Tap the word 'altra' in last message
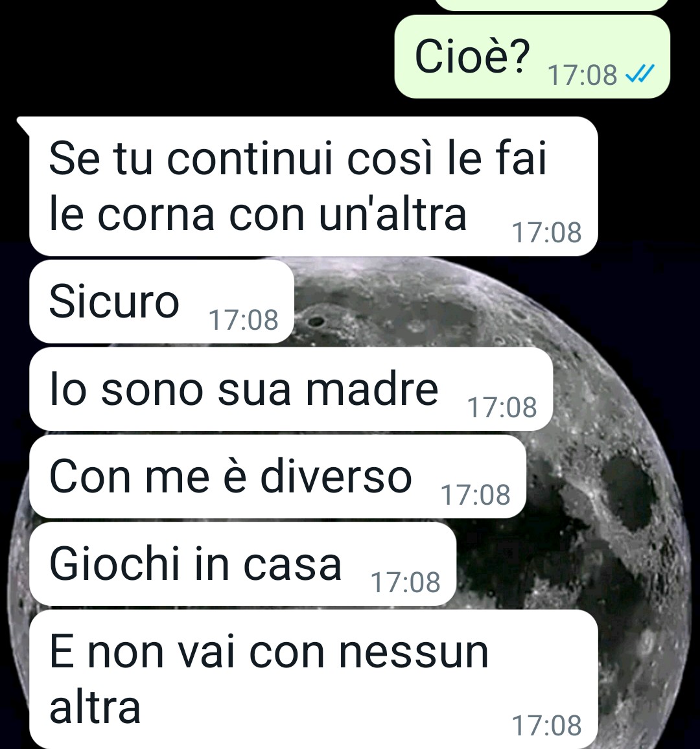This screenshot has width=700, height=749. coord(95,707)
